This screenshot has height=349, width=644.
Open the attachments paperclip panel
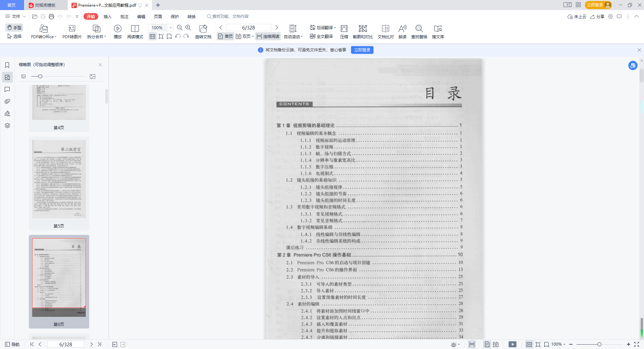pos(7,101)
